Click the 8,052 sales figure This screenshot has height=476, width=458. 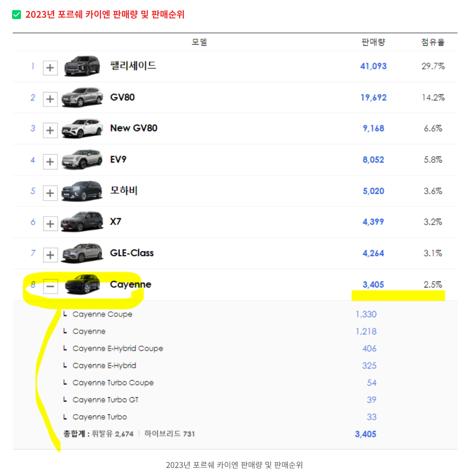click(373, 160)
